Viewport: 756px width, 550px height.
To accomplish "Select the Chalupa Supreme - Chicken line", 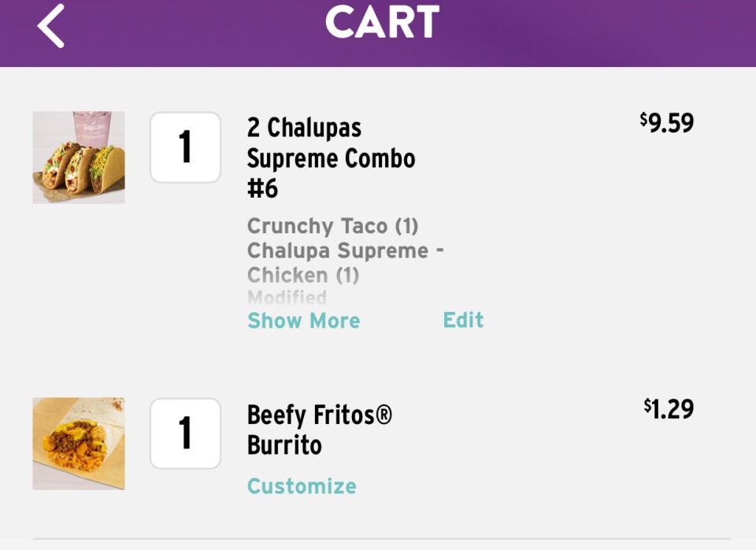I will click(x=345, y=262).
